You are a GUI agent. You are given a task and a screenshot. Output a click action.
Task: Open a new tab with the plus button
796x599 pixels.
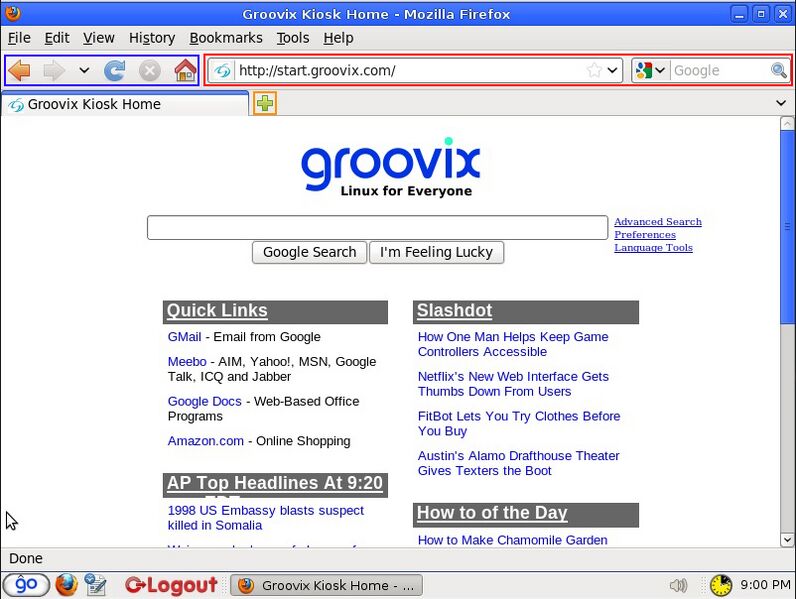tap(265, 104)
